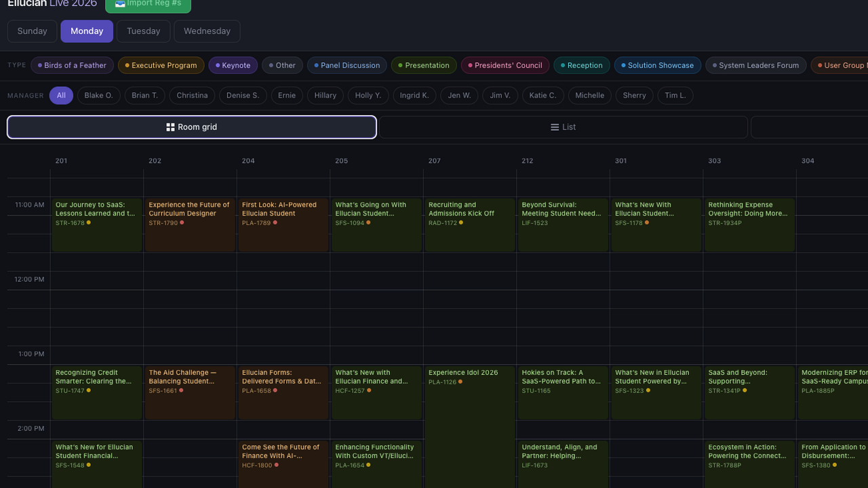Open From Application to Disbursement SFS-1380
The height and width of the screenshot is (488, 868).
tap(833, 464)
